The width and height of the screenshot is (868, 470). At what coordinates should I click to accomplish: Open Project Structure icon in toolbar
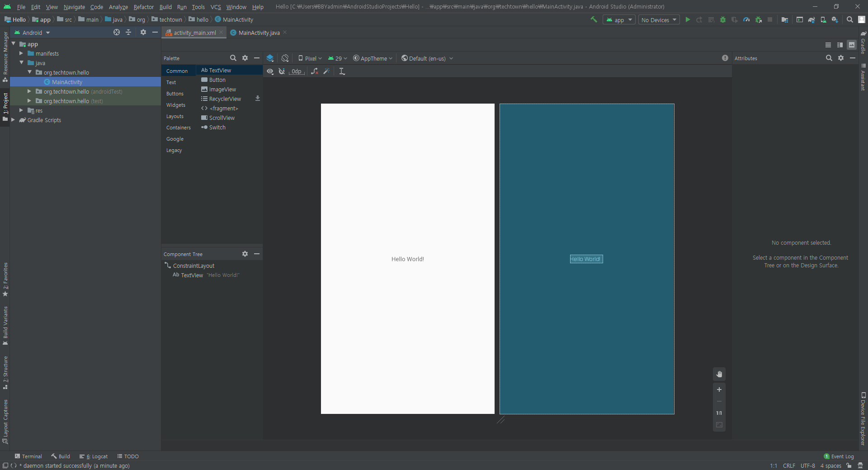(x=785, y=19)
